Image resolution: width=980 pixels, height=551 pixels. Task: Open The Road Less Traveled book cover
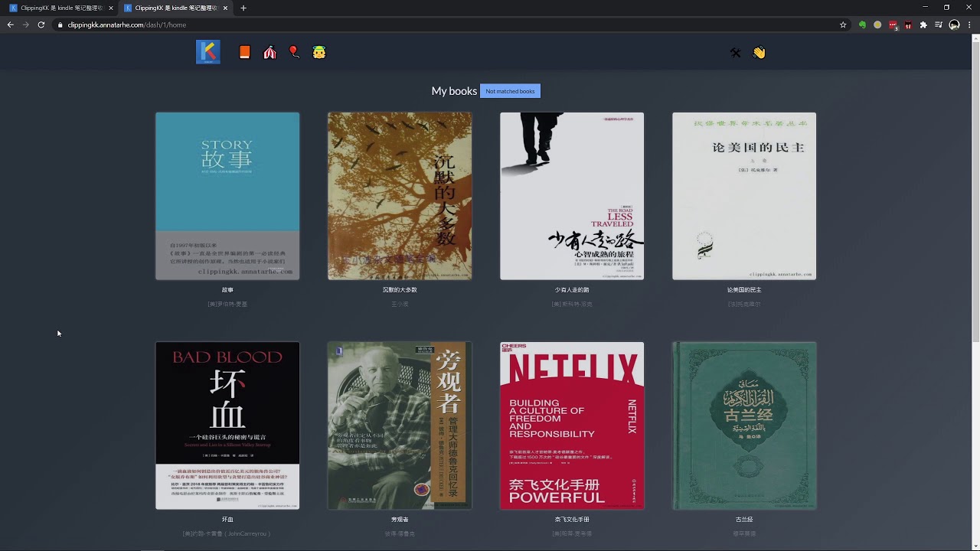[572, 196]
